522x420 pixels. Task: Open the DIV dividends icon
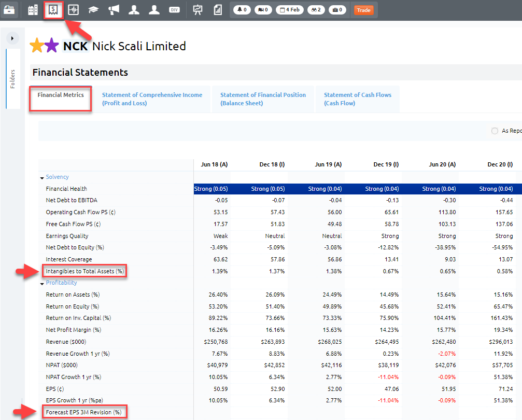tap(174, 10)
